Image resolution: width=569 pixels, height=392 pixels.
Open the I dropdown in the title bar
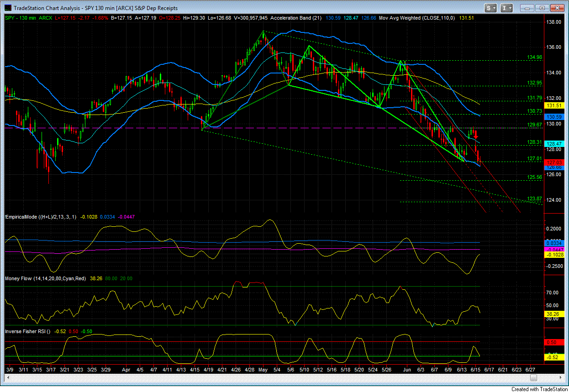(x=506, y=8)
